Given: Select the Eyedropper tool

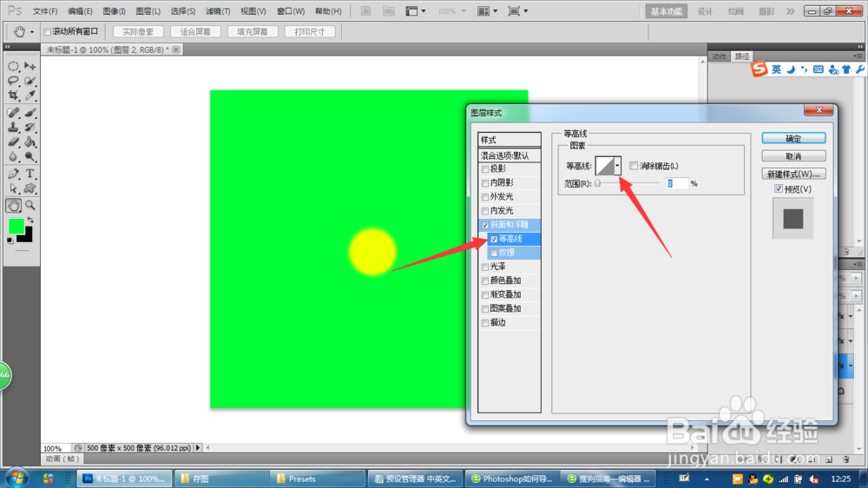Looking at the screenshot, I should 30,96.
